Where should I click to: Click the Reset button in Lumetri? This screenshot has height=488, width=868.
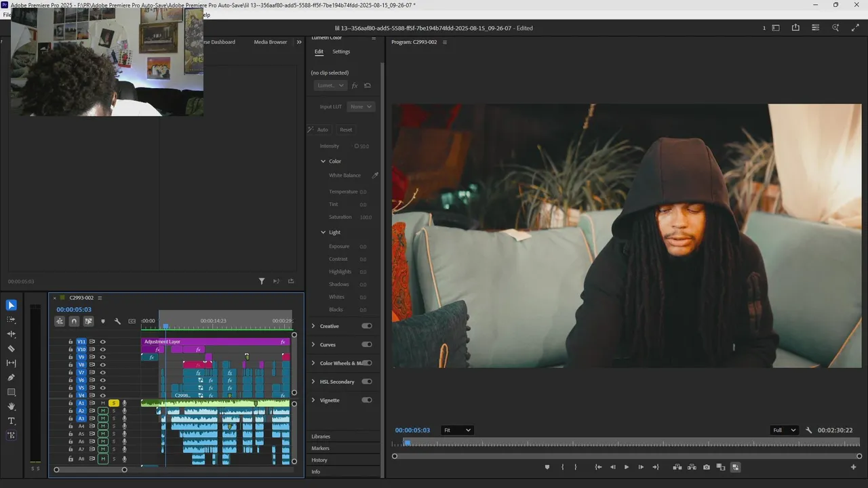(346, 129)
